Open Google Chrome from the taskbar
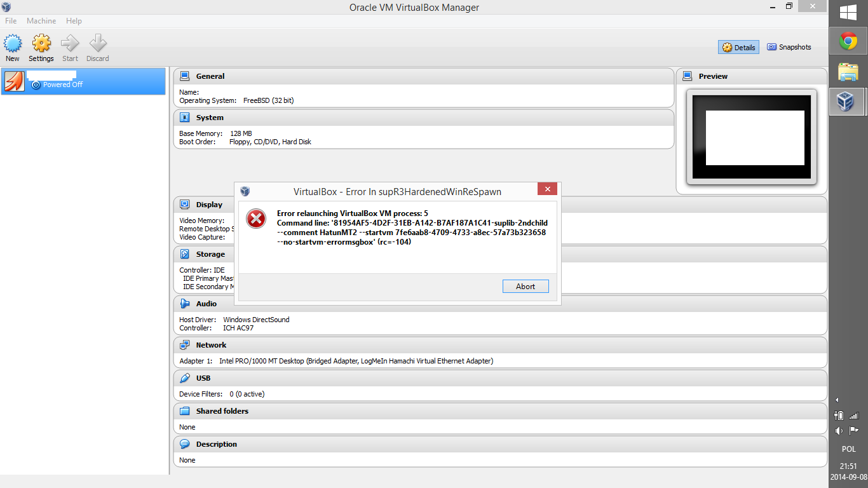868x488 pixels. click(848, 41)
